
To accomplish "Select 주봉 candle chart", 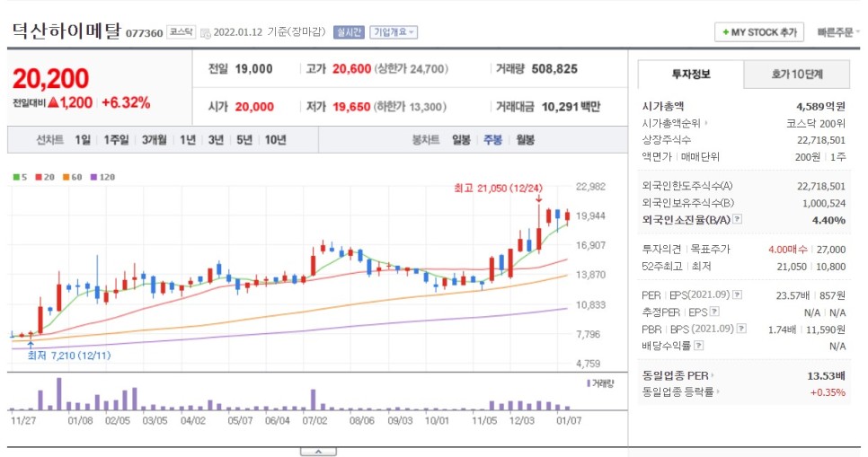I will pyautogui.click(x=492, y=140).
